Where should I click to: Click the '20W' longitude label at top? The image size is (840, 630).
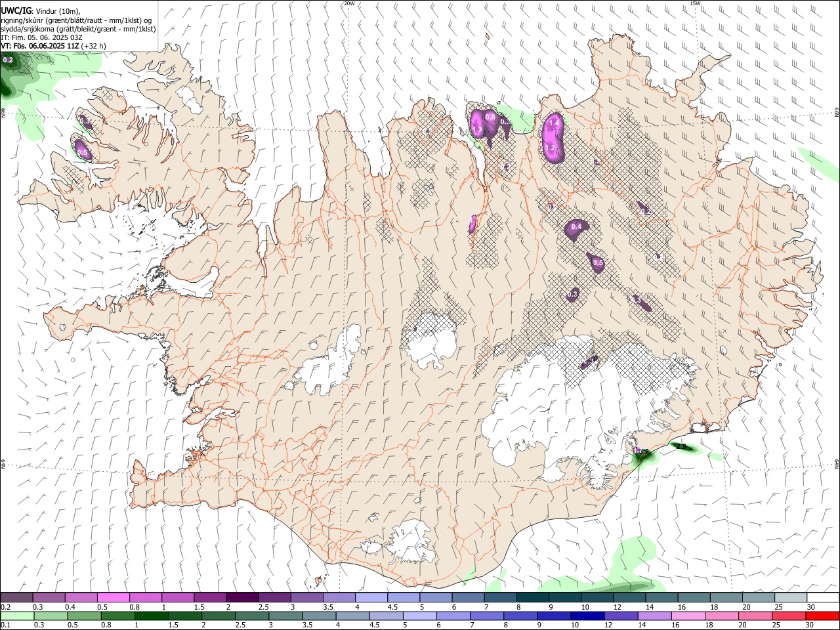point(349,3)
